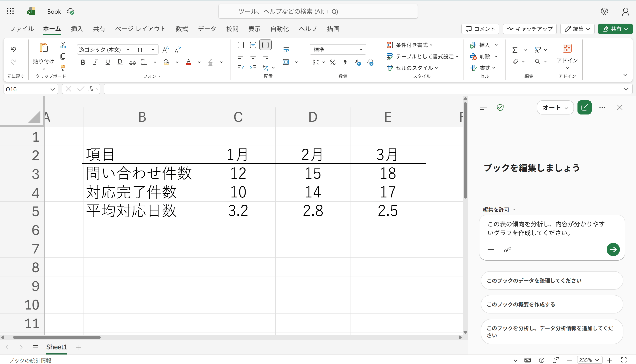Click the Undo arrow icon
Viewport: 636px width, 364px height.
tap(13, 49)
